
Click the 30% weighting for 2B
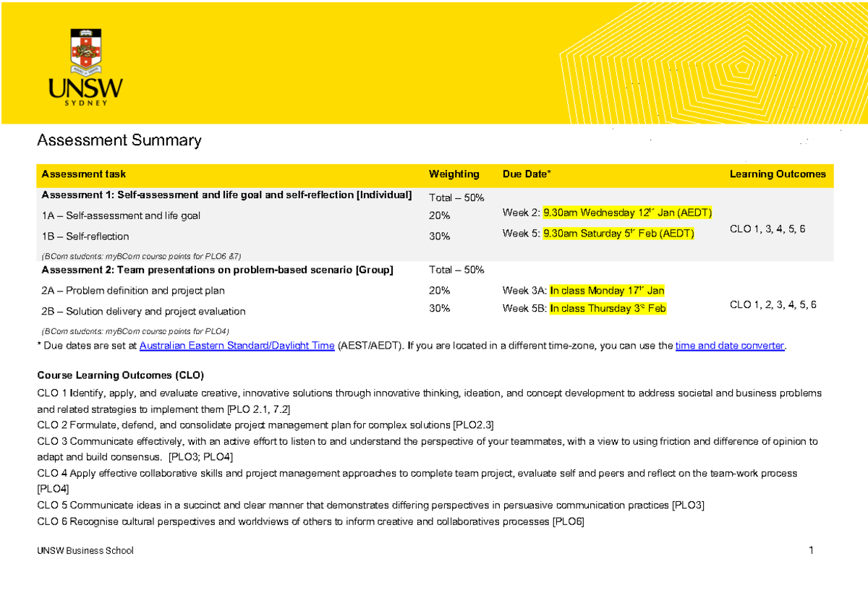coord(439,308)
